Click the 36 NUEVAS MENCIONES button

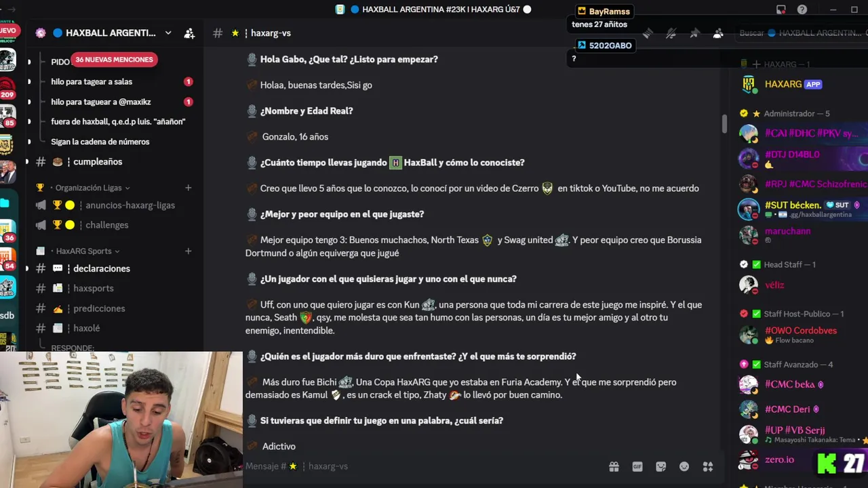[114, 60]
